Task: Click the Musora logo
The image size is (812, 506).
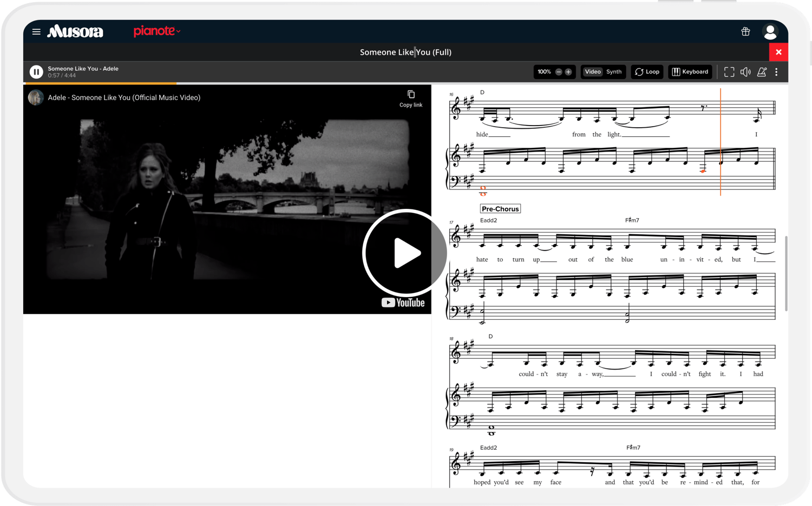Action: 75,31
